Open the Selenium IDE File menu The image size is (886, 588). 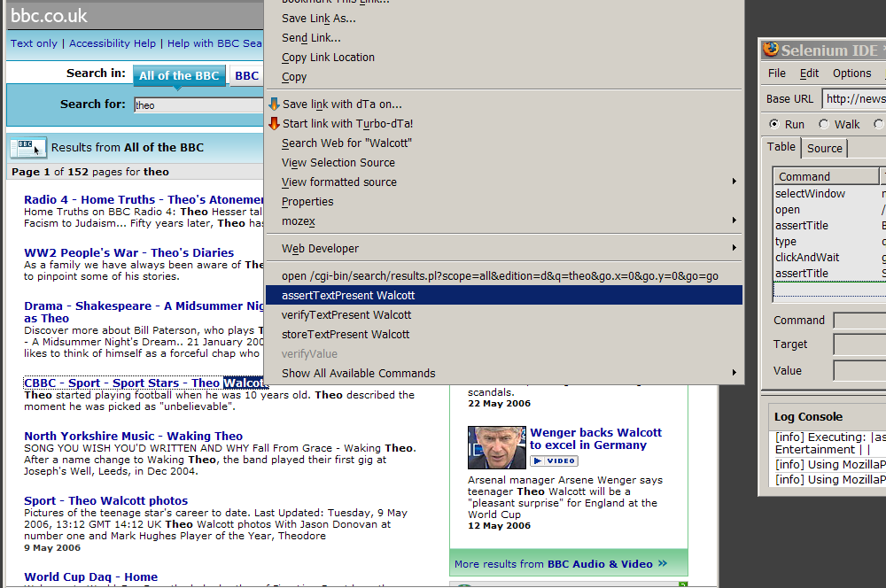pos(776,73)
